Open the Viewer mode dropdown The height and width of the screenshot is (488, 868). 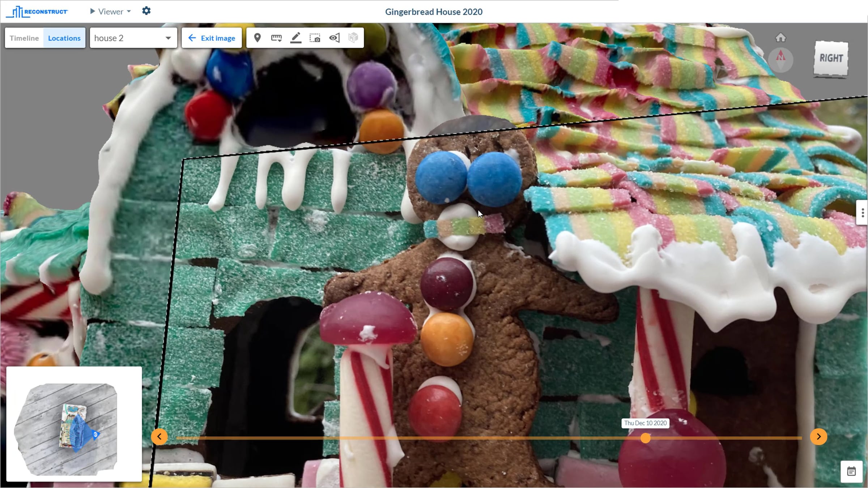click(110, 12)
